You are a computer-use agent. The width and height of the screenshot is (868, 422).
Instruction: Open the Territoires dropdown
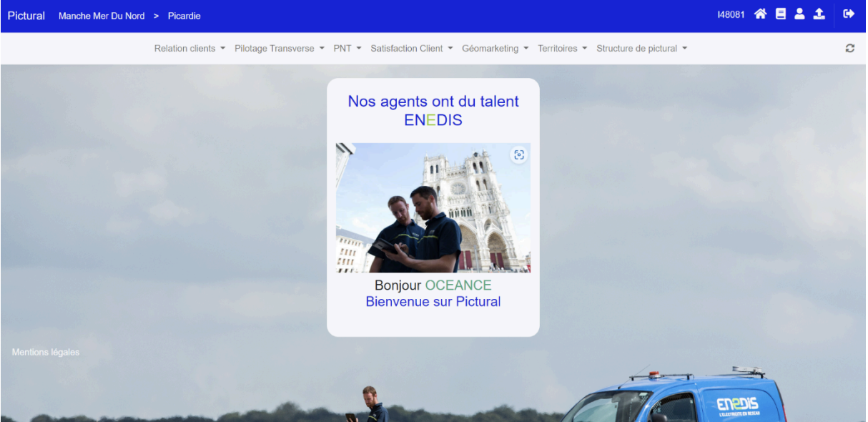[x=563, y=49]
